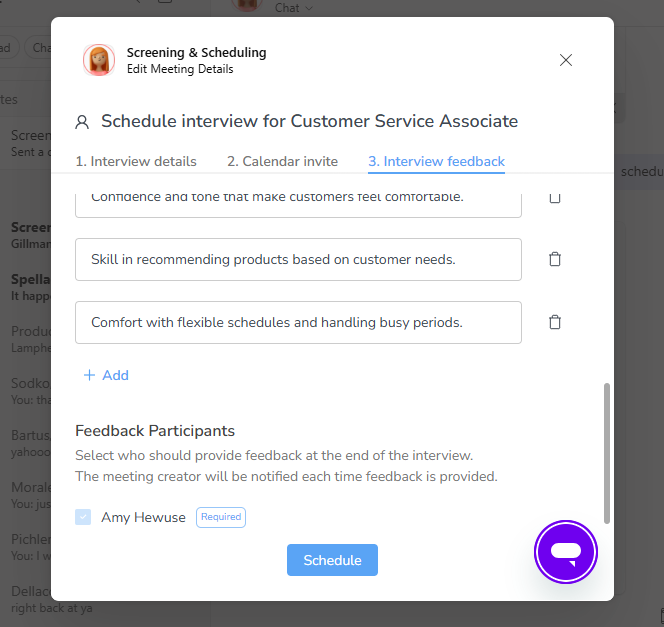Click the plus icon next to Add
This screenshot has width=664, height=627.
[x=89, y=375]
